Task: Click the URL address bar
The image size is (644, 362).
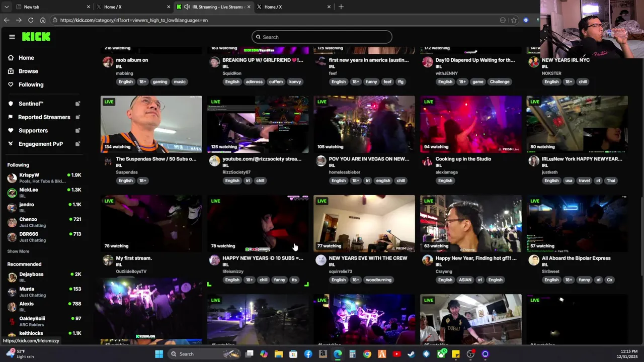Action: 277,20
